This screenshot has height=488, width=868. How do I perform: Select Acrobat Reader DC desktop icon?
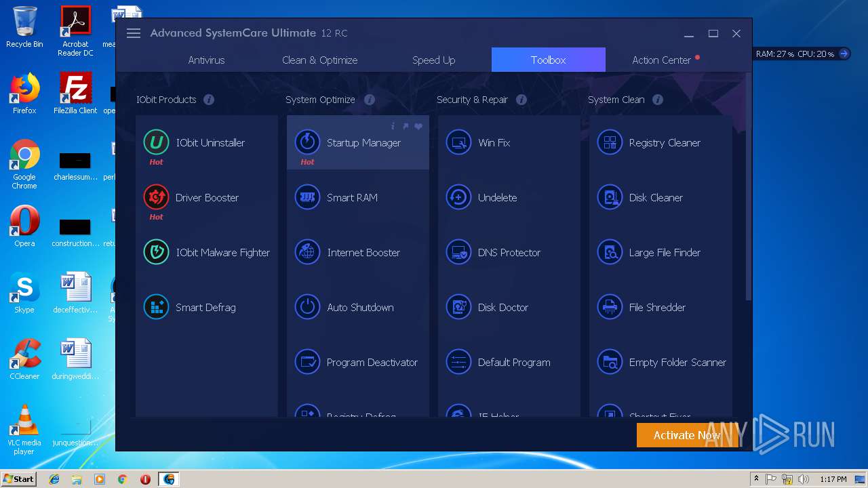[75, 31]
